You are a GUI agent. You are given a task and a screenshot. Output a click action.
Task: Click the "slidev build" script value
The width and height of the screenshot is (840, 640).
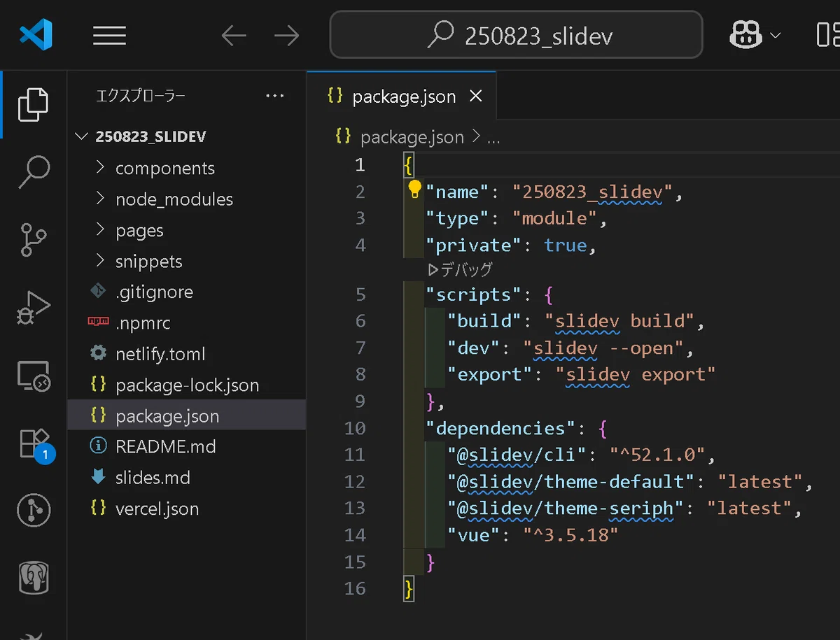(x=619, y=320)
